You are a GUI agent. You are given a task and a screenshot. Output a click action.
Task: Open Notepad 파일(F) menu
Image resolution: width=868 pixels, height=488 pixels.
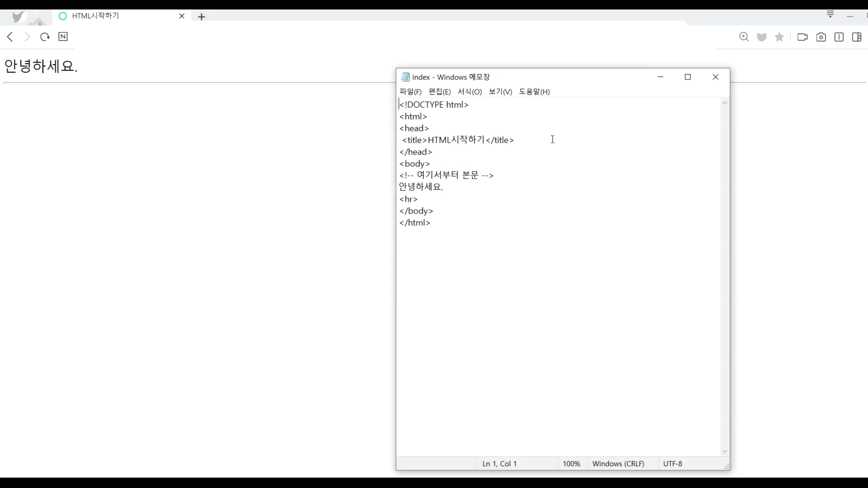(410, 92)
